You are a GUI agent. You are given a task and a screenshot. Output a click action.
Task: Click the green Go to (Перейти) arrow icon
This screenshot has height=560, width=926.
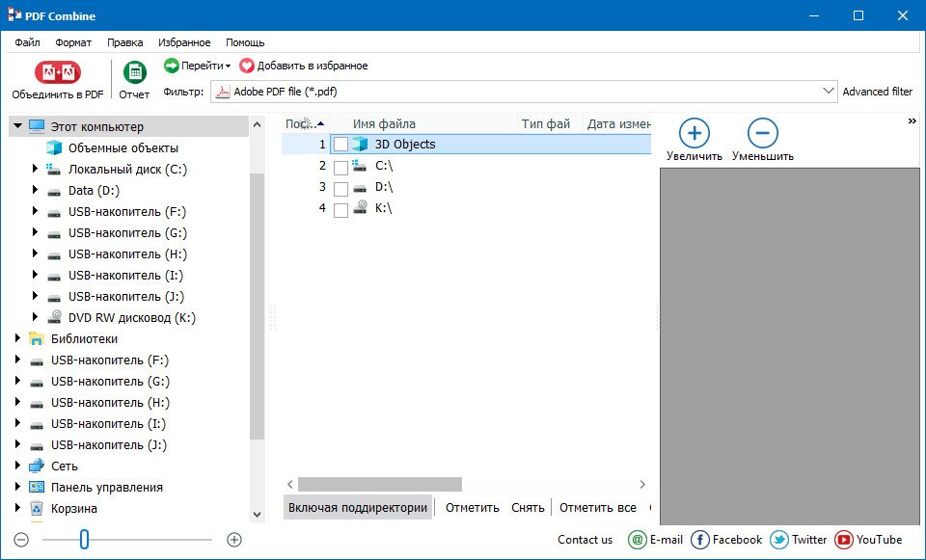[172, 66]
